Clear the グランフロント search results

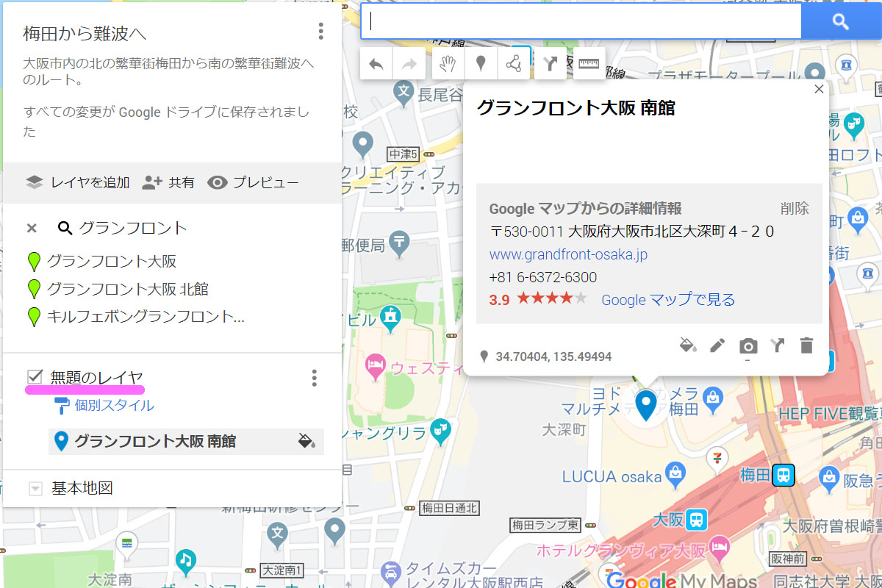(32, 228)
